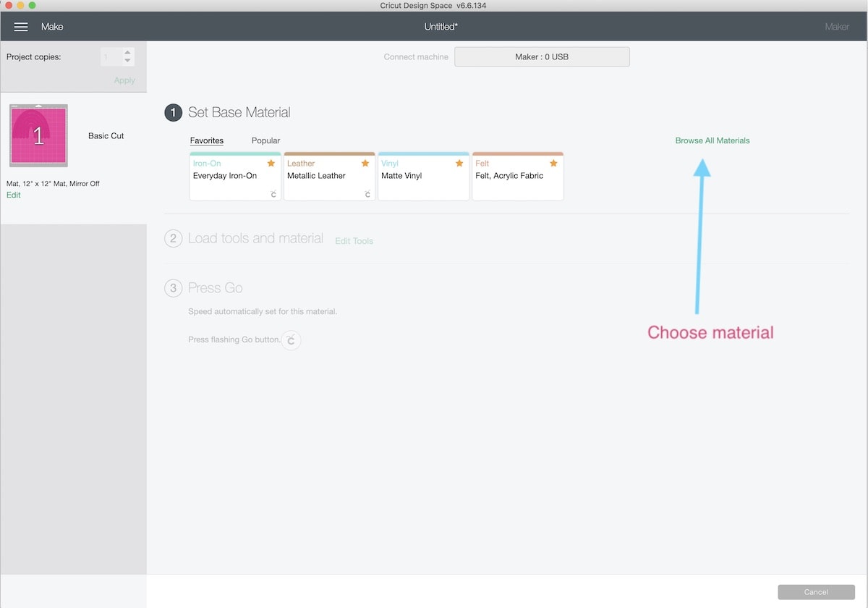
Task: Click Mat, 12" x 12" Mat, Mirror Off text
Action: click(53, 184)
